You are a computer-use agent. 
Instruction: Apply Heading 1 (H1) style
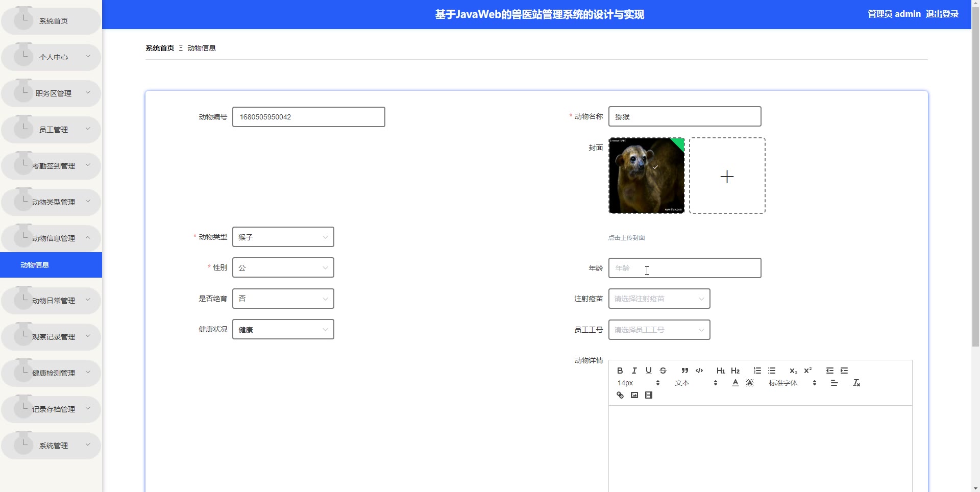(x=721, y=371)
